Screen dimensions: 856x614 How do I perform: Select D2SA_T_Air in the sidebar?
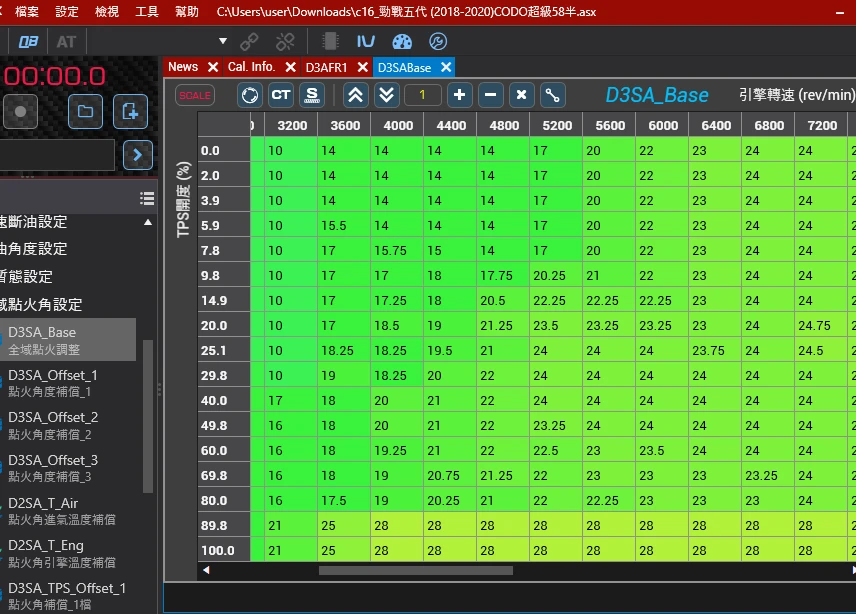[68, 510]
